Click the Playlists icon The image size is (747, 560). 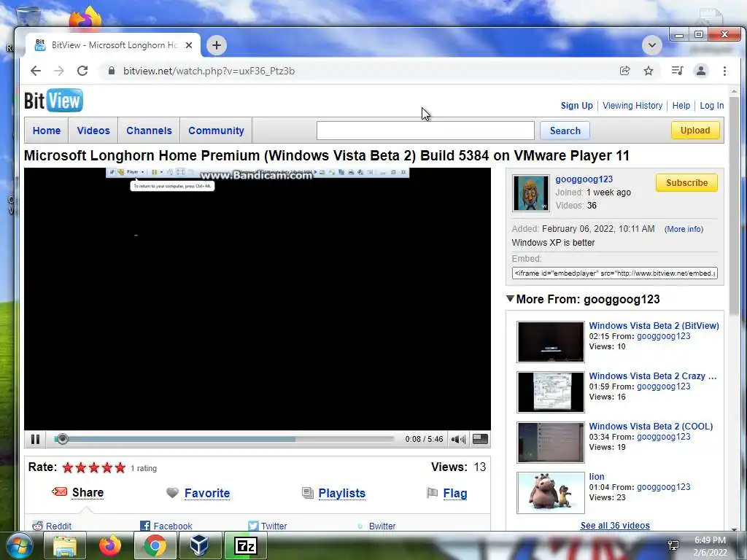[x=308, y=493]
